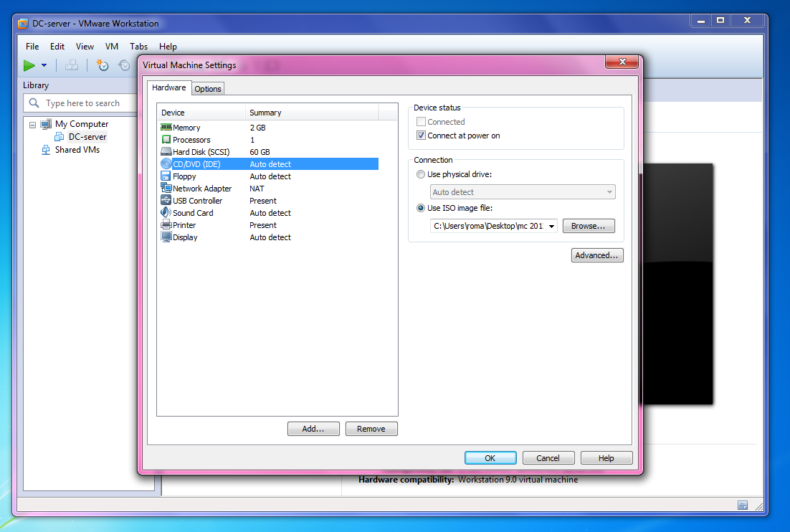
Task: Click the Network Adapter icon
Action: tap(166, 188)
